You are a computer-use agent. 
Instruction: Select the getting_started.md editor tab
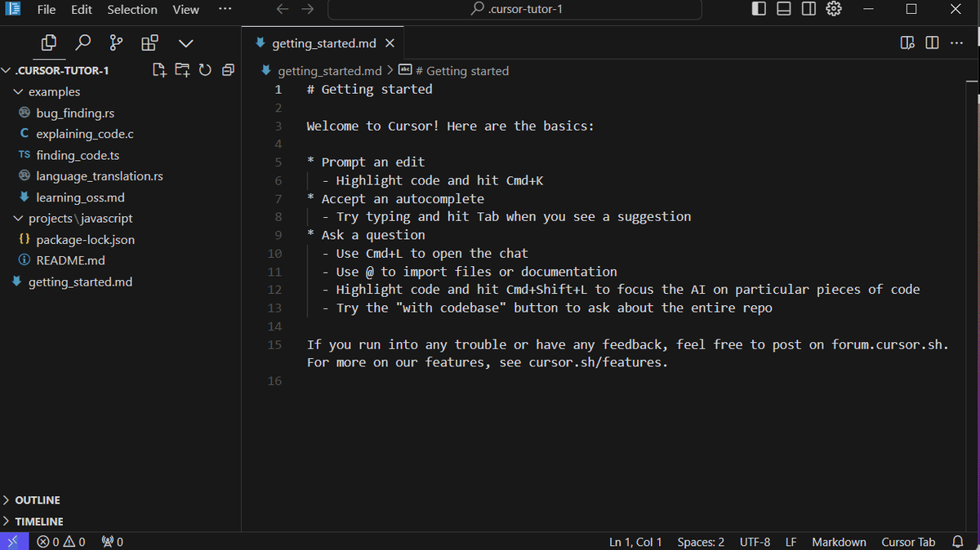(x=324, y=42)
